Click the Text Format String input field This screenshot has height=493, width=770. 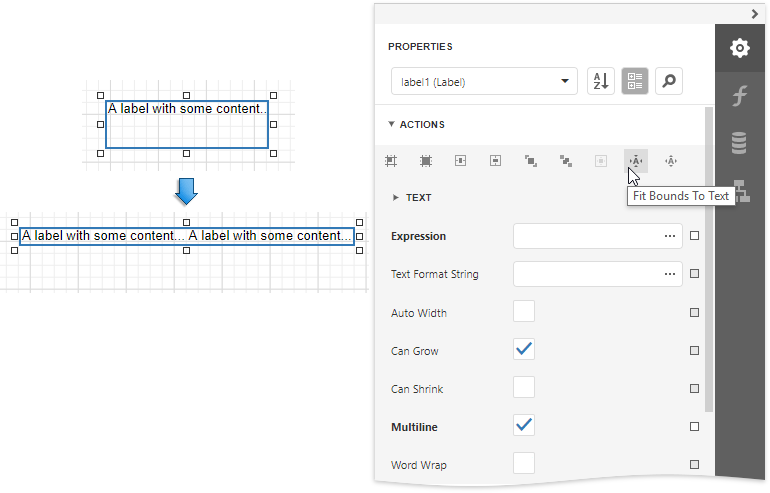[585, 274]
